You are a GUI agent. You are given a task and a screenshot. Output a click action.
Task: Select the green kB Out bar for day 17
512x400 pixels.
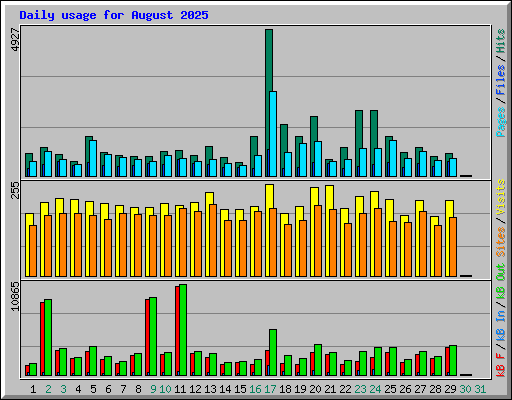[273, 353]
